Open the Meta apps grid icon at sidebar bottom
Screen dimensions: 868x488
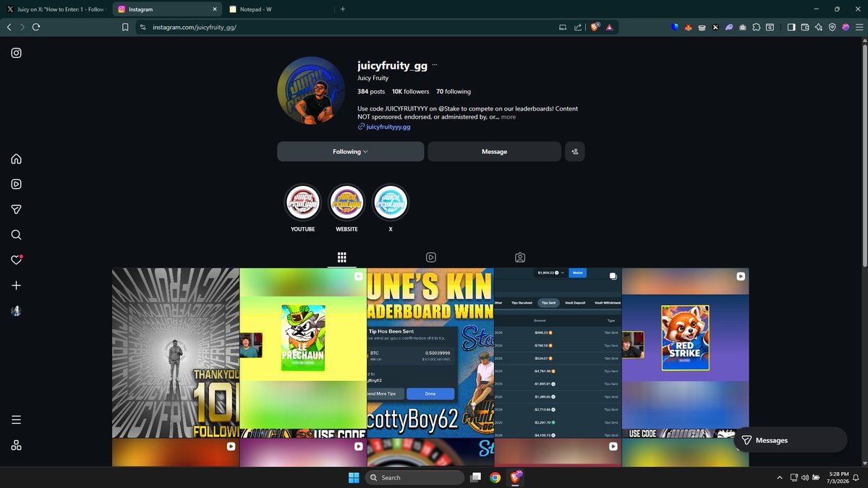16,445
